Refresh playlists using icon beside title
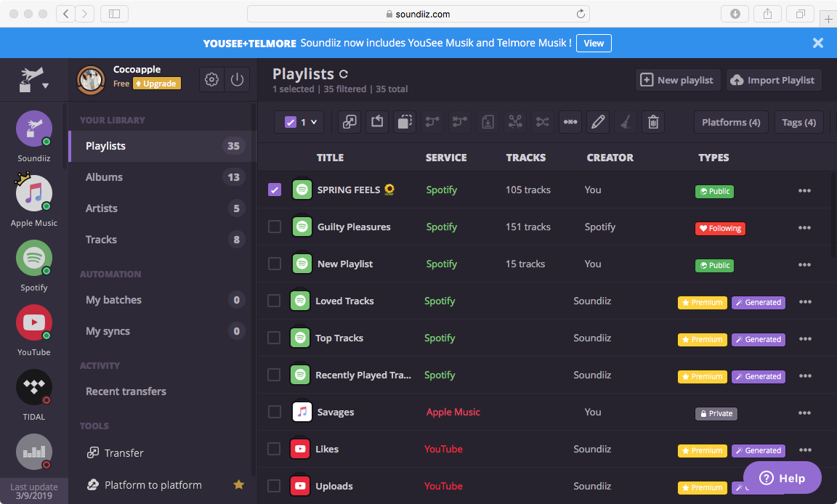The image size is (837, 504). [343, 74]
